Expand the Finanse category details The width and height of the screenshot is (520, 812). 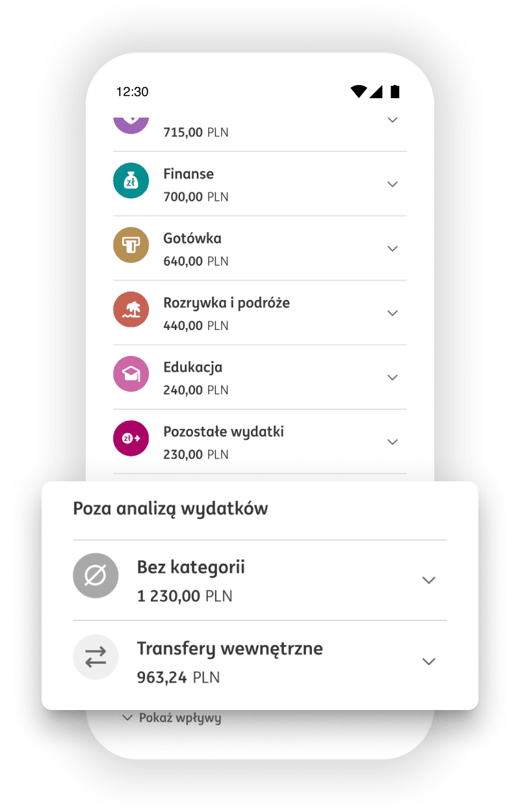[393, 184]
